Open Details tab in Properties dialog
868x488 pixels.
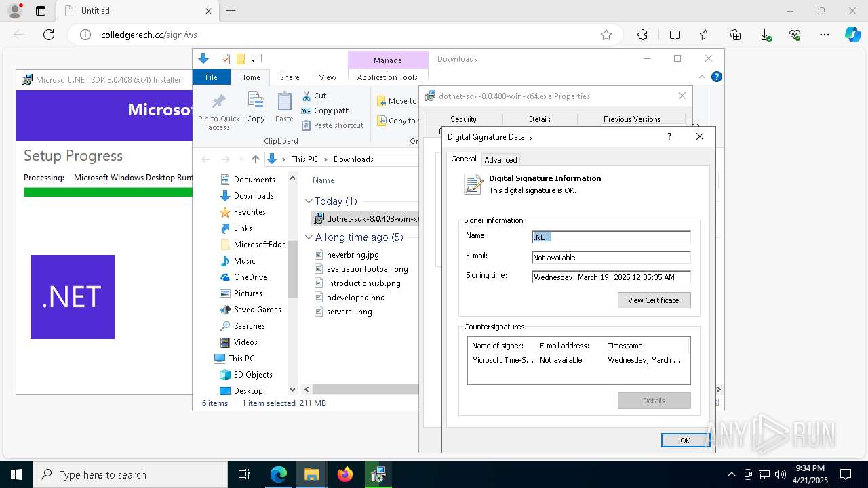coord(540,119)
